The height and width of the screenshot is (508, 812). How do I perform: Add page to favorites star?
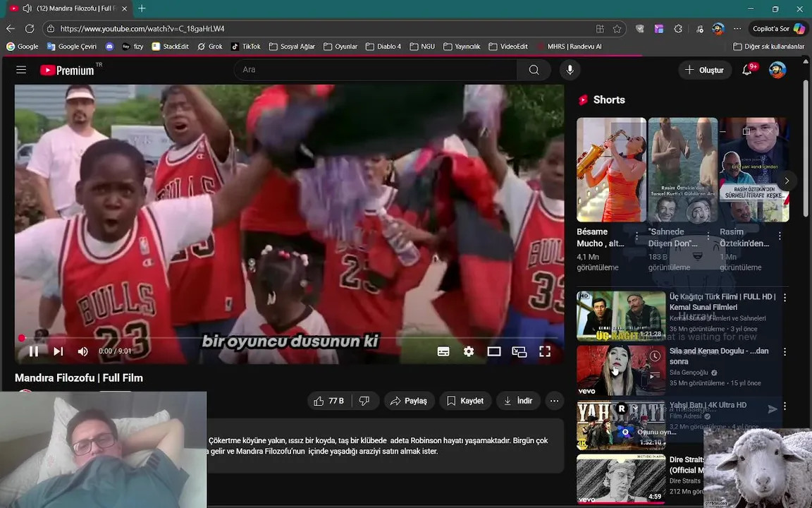[x=617, y=29]
